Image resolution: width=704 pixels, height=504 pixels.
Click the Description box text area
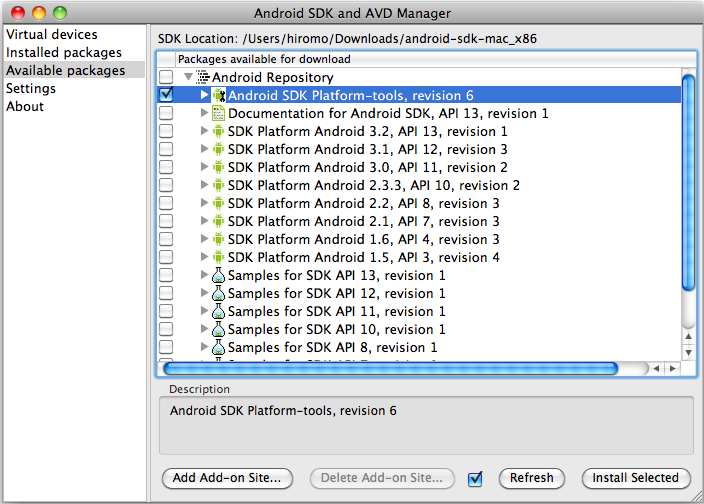click(426, 425)
